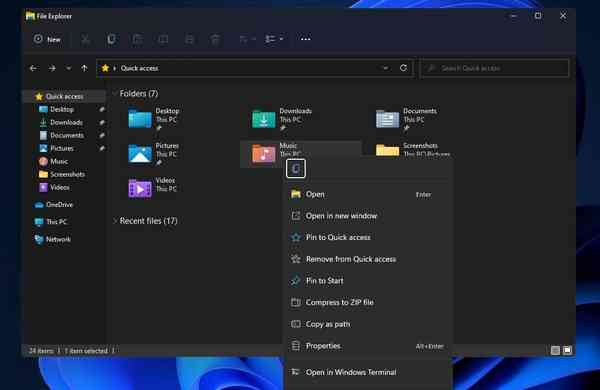Choose Pin to Quick access

(x=368, y=237)
